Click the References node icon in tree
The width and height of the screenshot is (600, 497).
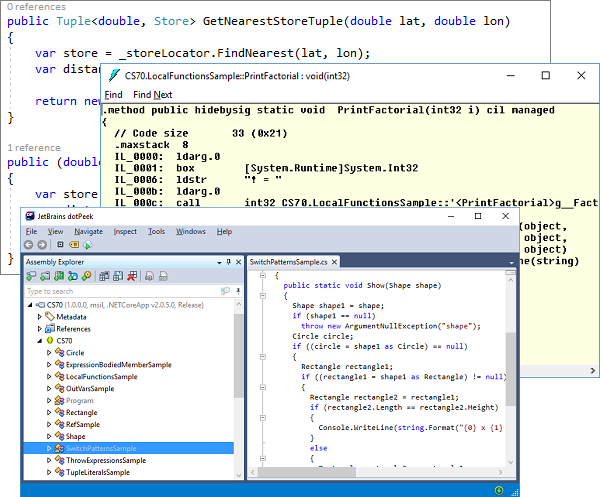click(x=50, y=329)
